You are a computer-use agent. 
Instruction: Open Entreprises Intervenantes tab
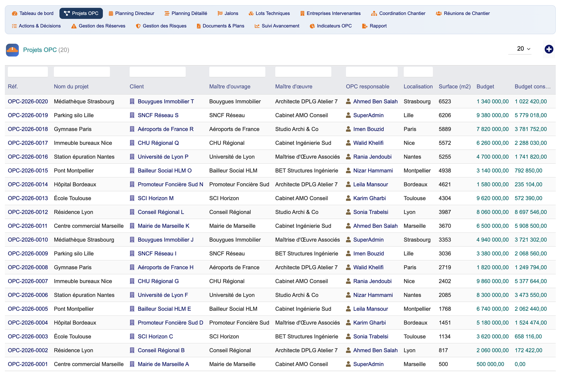[x=330, y=13]
